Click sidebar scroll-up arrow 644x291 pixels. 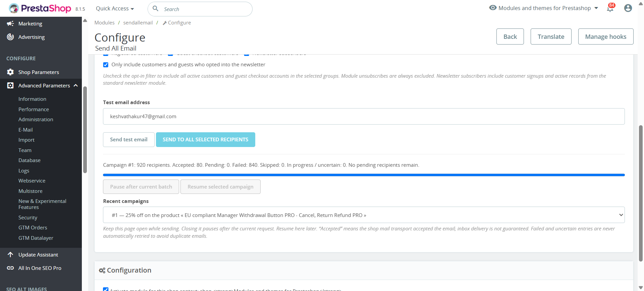tap(85, 20)
